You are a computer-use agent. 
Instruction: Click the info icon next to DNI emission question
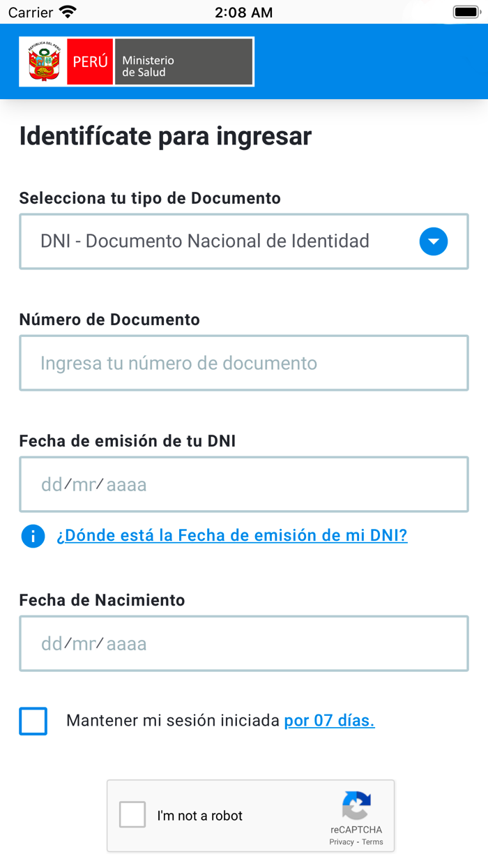click(x=33, y=535)
